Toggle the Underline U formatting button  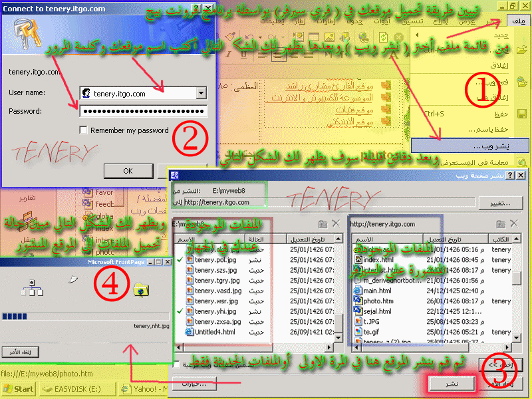point(243,55)
